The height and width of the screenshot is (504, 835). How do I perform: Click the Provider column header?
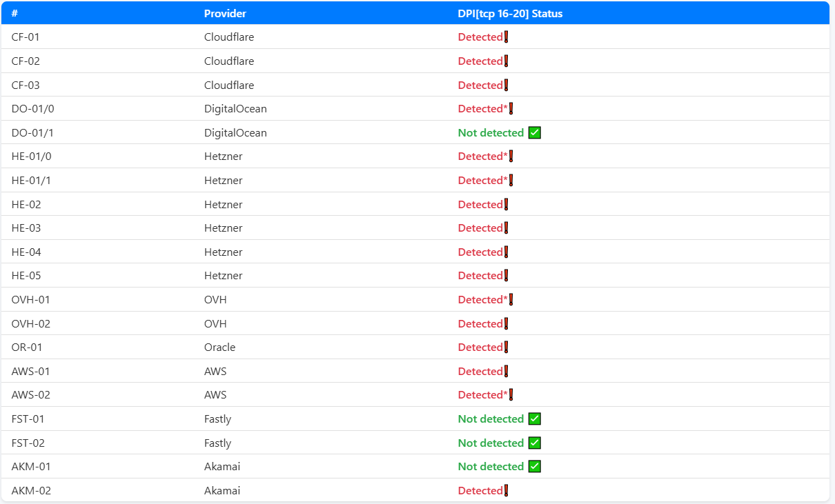pos(225,13)
